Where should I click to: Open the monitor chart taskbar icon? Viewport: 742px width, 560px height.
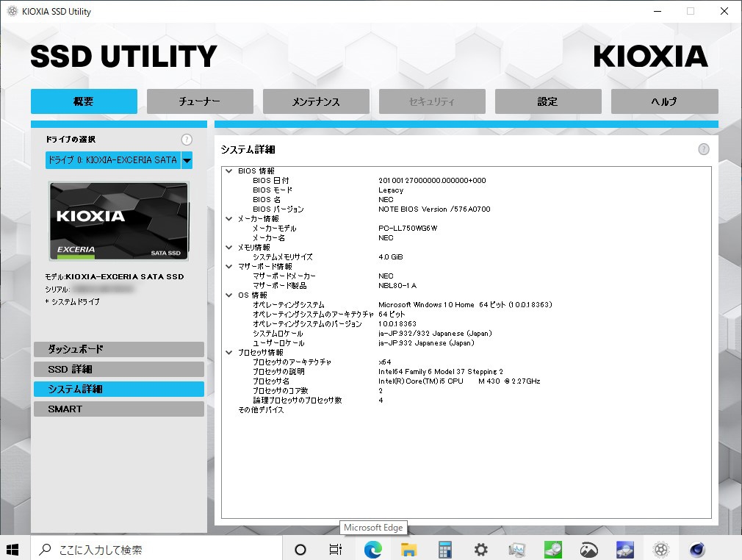point(516,550)
